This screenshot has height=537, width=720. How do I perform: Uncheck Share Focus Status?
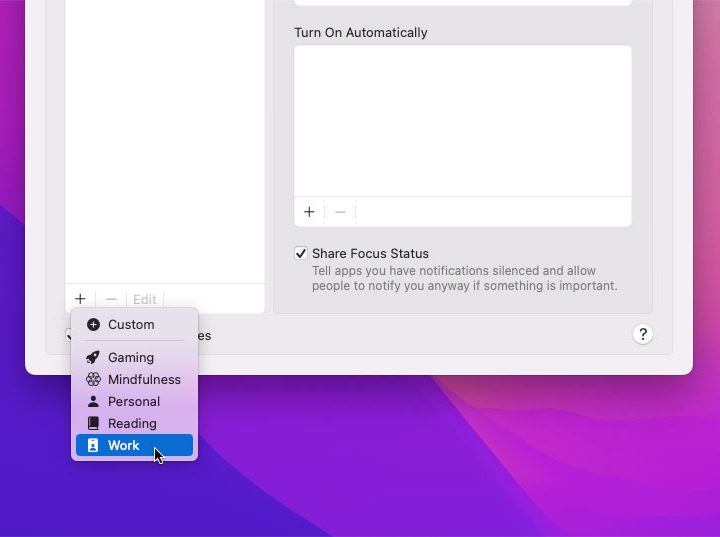point(301,253)
